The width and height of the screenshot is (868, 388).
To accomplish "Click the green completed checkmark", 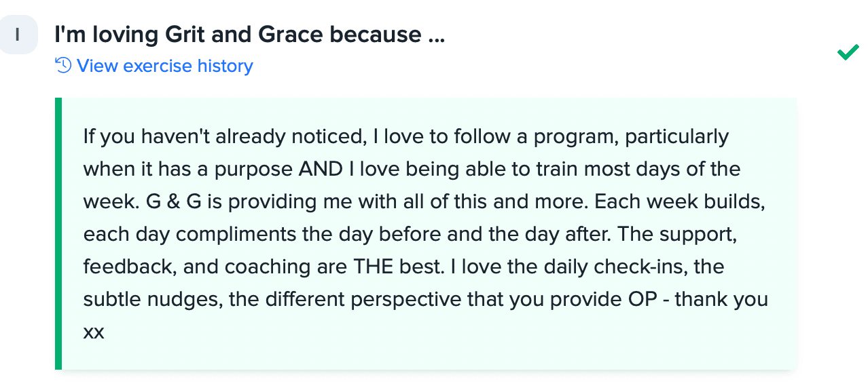I will point(848,52).
